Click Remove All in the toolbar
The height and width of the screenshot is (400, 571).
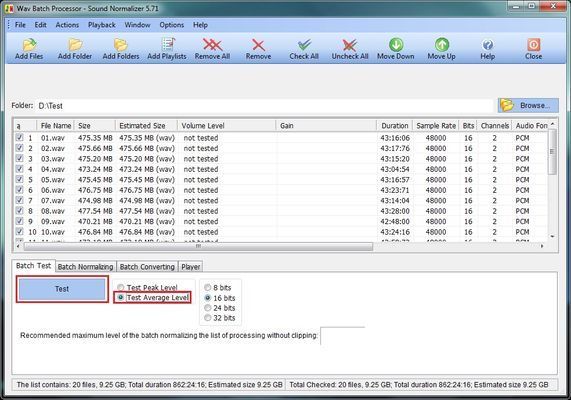click(x=212, y=49)
